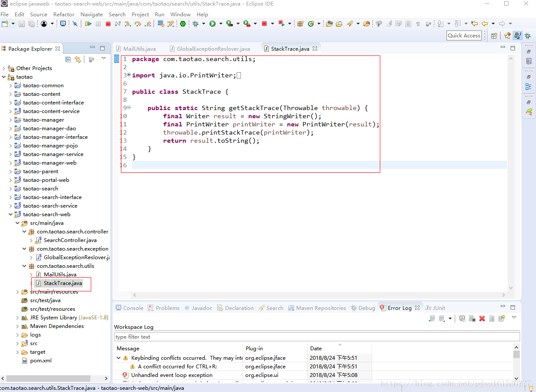Click the green Run toolbar icon
The height and width of the screenshot is (392, 536).
point(212,24)
